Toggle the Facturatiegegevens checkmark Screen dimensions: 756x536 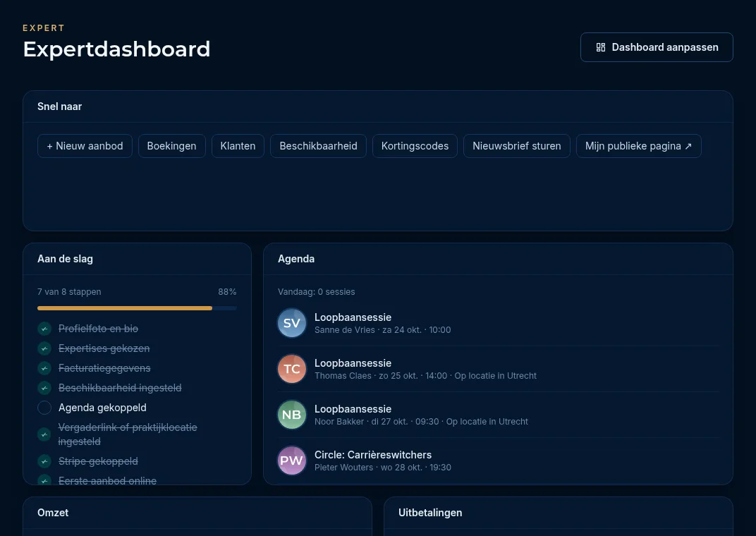[44, 368]
